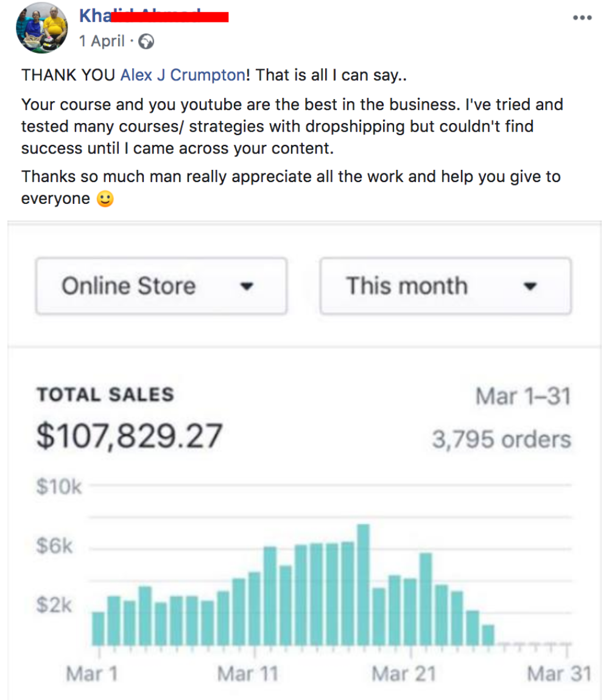The image size is (609, 700).
Task: Click the Mar 21 axis label
Action: click(404, 674)
